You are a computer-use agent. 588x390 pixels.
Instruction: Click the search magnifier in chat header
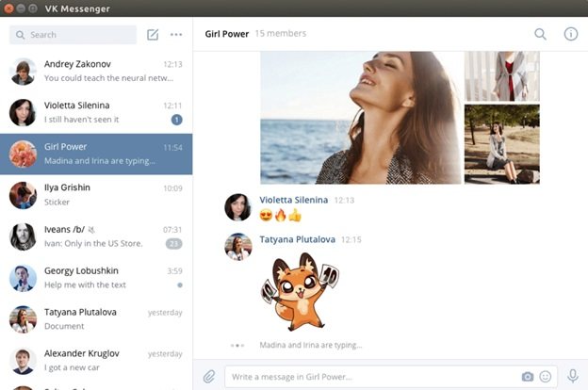coord(540,34)
